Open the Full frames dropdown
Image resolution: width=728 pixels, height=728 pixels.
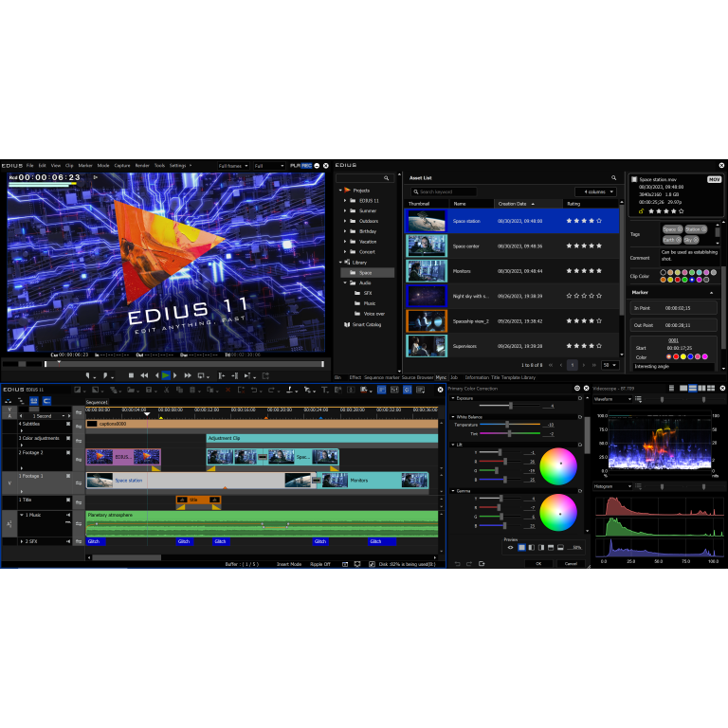tap(233, 165)
